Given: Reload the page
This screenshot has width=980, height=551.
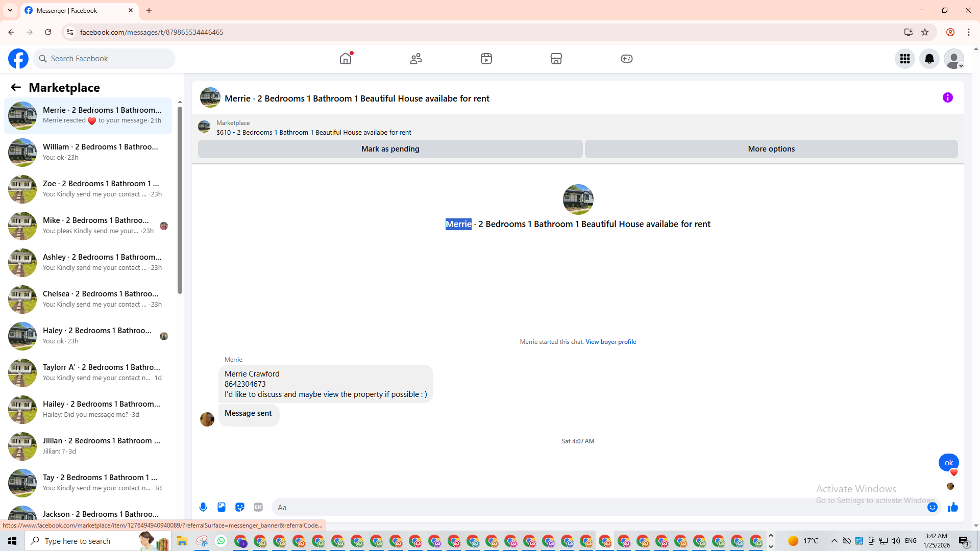Looking at the screenshot, I should (48, 32).
